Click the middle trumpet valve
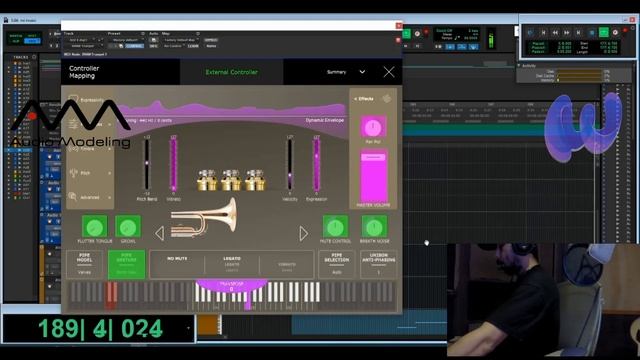The height and width of the screenshot is (360, 640). click(x=231, y=180)
